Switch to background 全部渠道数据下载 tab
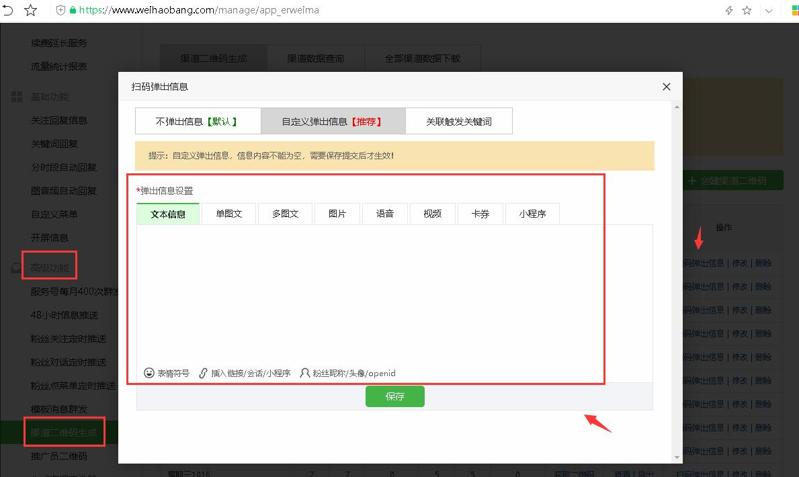 [422, 59]
